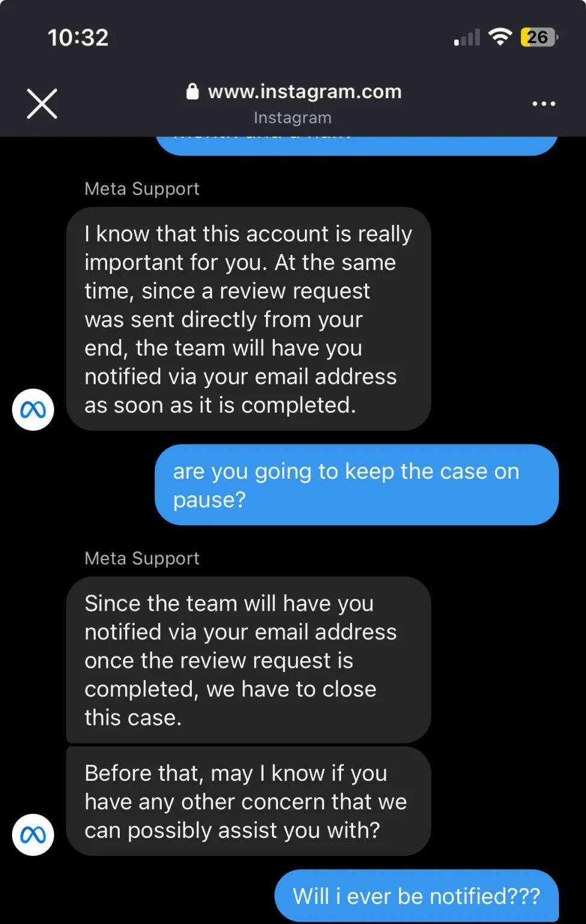The width and height of the screenshot is (586, 924).
Task: Tap the battery indicator showing 26
Action: coord(538,37)
